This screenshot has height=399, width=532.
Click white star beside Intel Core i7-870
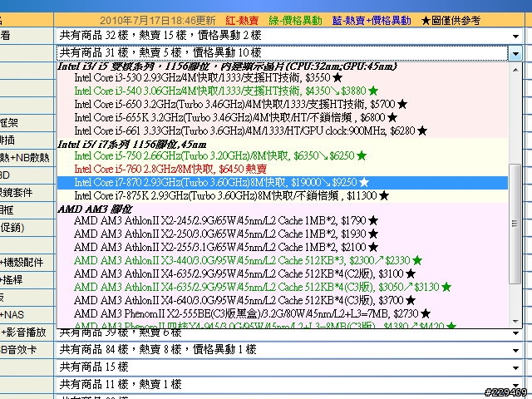(364, 183)
